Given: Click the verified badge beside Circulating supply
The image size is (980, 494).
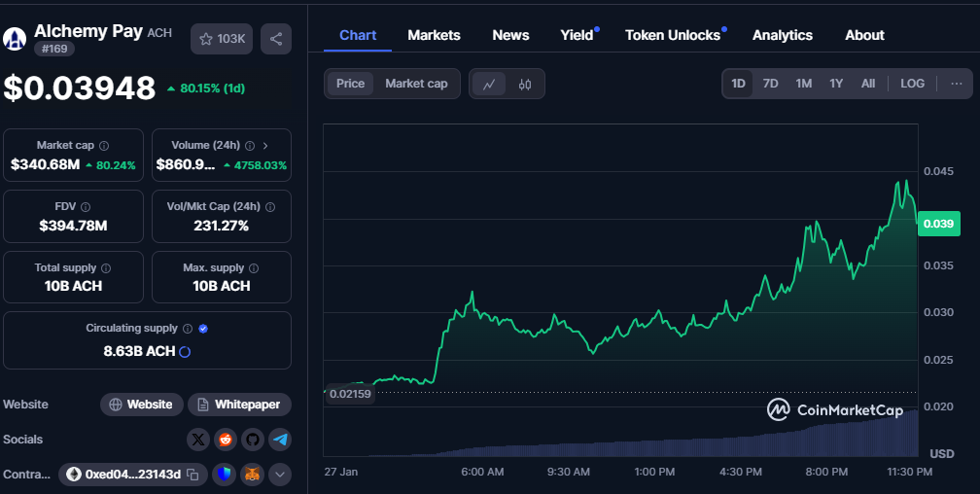Looking at the screenshot, I should pyautogui.click(x=203, y=329).
